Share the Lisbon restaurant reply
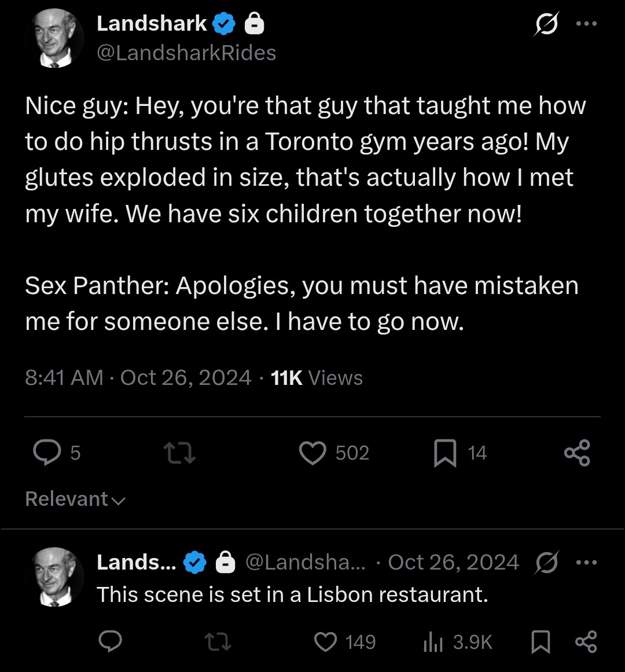625x672 pixels. coord(586,641)
